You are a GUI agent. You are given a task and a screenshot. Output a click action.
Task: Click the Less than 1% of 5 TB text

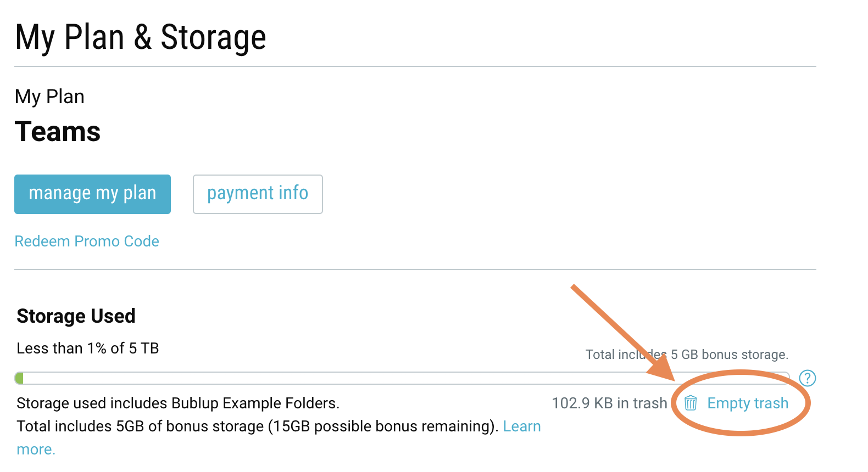pyautogui.click(x=88, y=349)
